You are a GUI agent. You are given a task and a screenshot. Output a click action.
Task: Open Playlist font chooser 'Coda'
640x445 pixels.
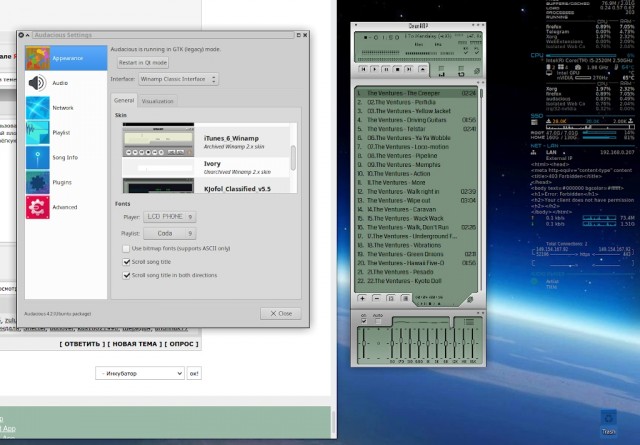pyautogui.click(x=169, y=234)
